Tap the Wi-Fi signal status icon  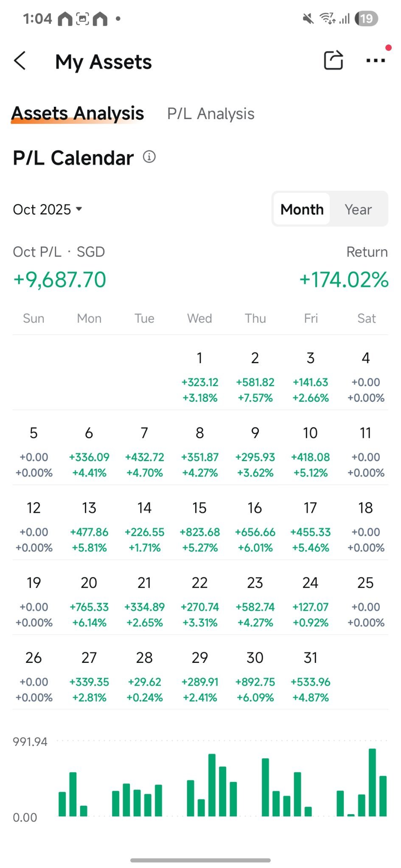coord(327,19)
